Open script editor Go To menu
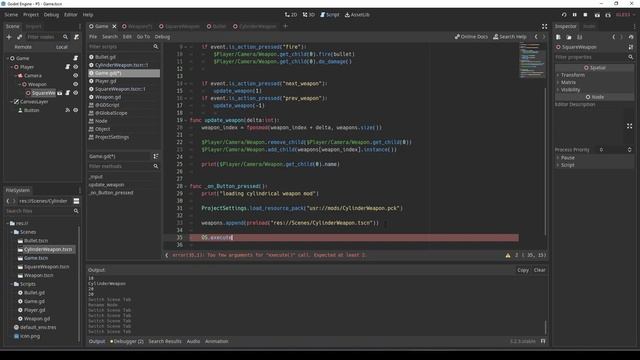 click(143, 37)
